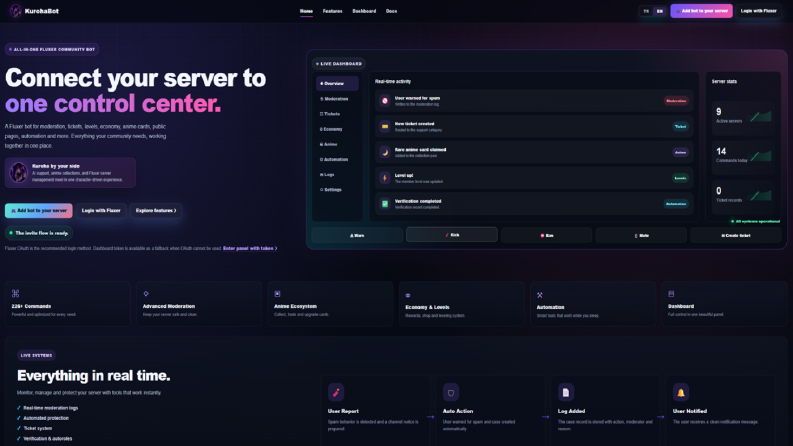The width and height of the screenshot is (793, 446).
Task: Click the User Report pencil icon
Action: [336, 392]
